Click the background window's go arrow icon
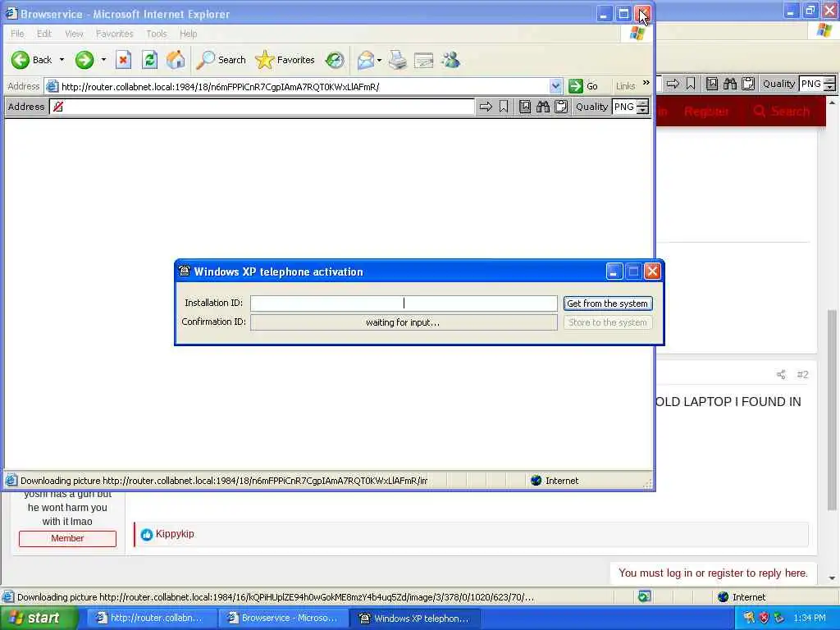 tap(673, 84)
